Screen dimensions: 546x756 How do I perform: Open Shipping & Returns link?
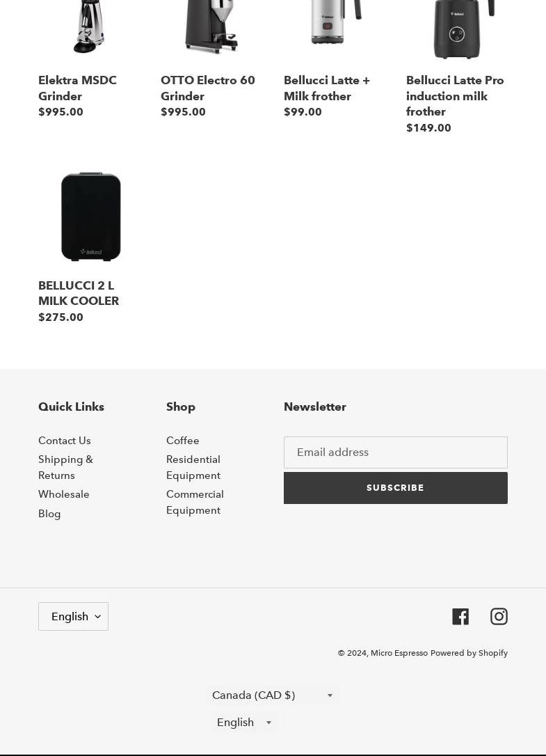pos(65,467)
